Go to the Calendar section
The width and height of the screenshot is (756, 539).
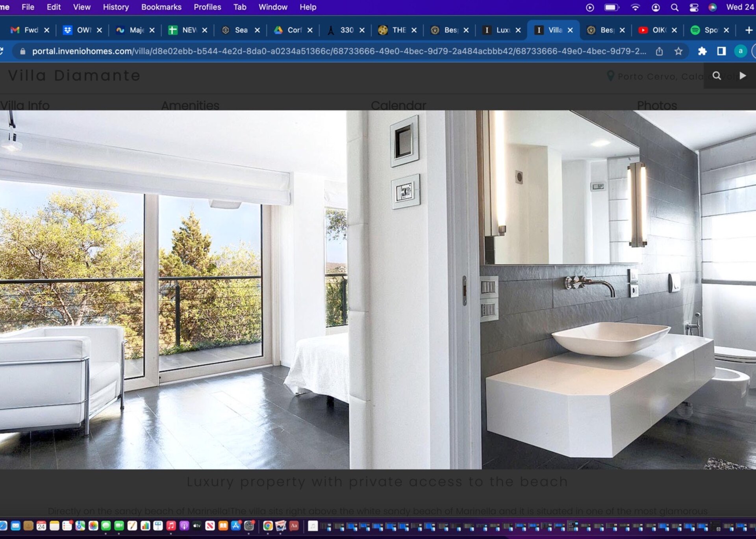coord(398,105)
